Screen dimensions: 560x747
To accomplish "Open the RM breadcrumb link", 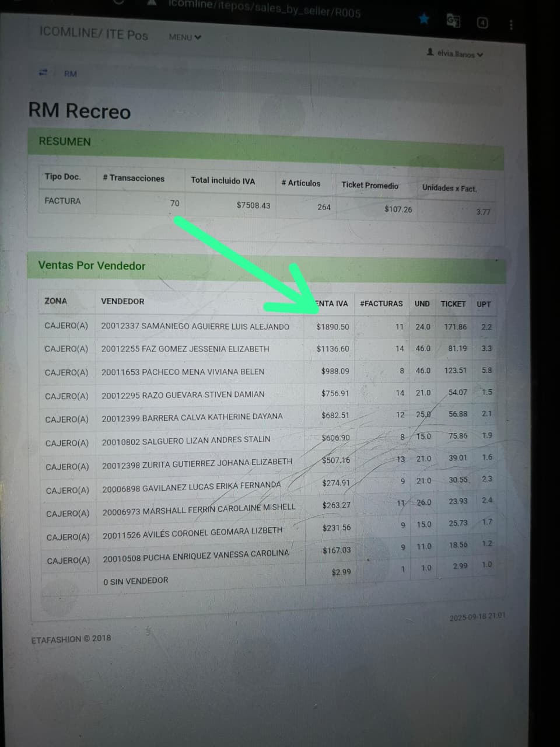I will [71, 74].
